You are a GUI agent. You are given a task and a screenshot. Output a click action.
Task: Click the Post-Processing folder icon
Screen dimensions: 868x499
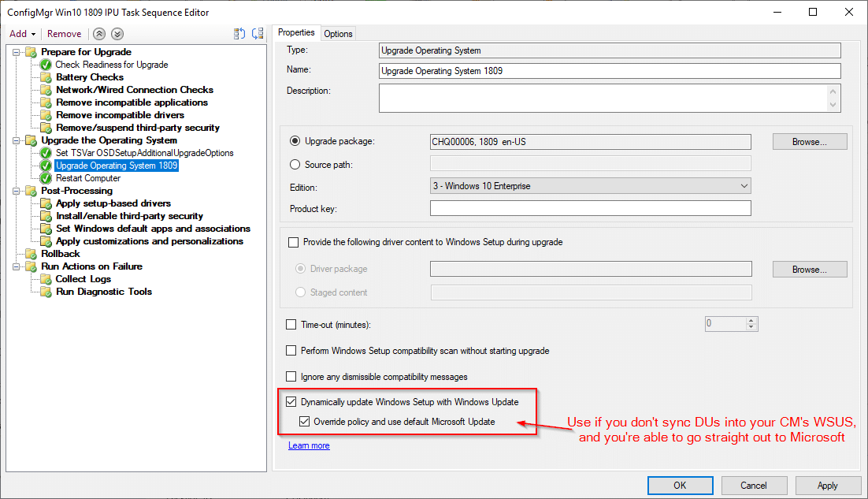tap(31, 191)
